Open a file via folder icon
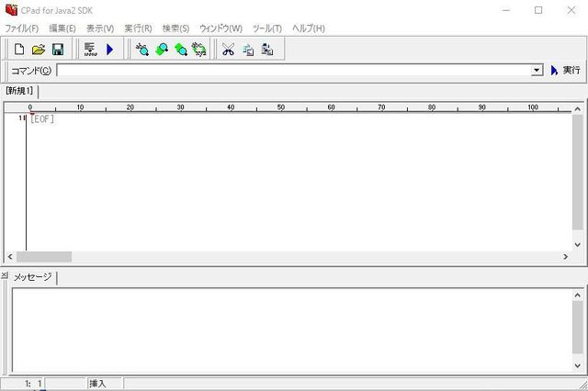 (39, 49)
